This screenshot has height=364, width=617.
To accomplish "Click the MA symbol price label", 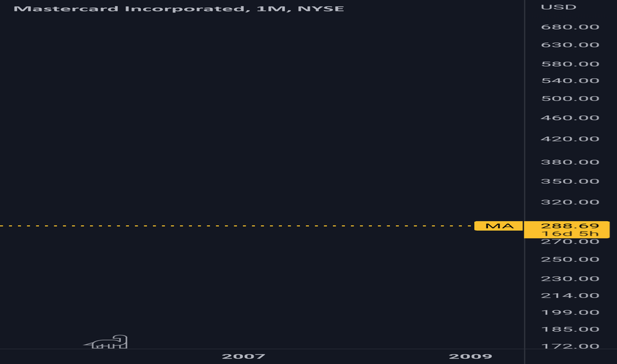I will [x=499, y=226].
